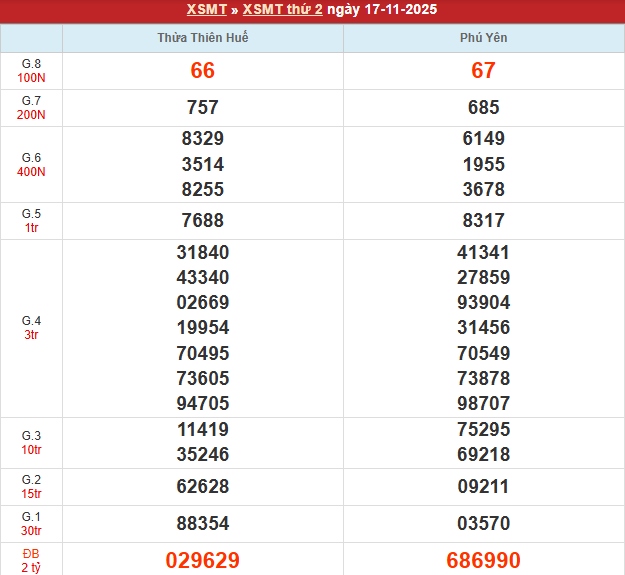
Task: Select G.6 number 6149
Action: pyautogui.click(x=483, y=139)
